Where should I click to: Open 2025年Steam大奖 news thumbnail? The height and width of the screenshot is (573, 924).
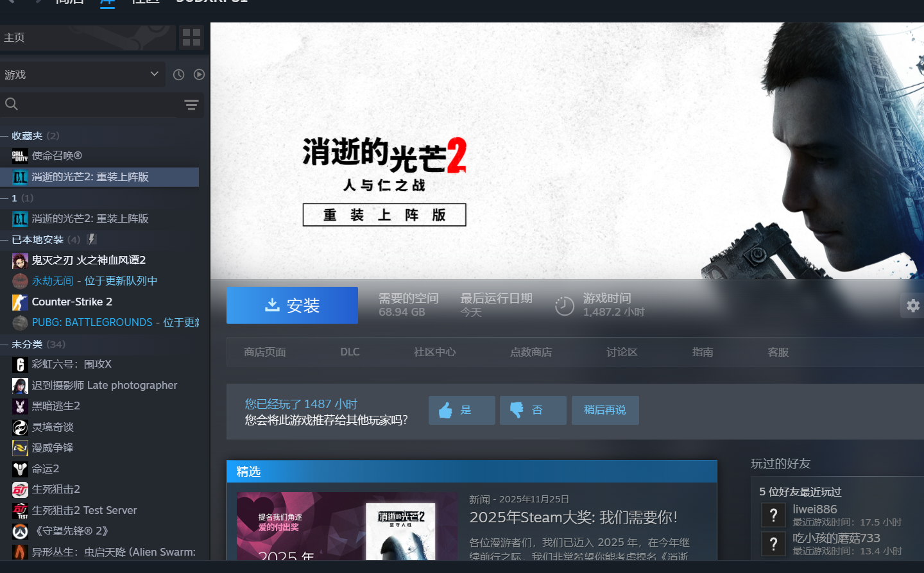click(x=346, y=526)
